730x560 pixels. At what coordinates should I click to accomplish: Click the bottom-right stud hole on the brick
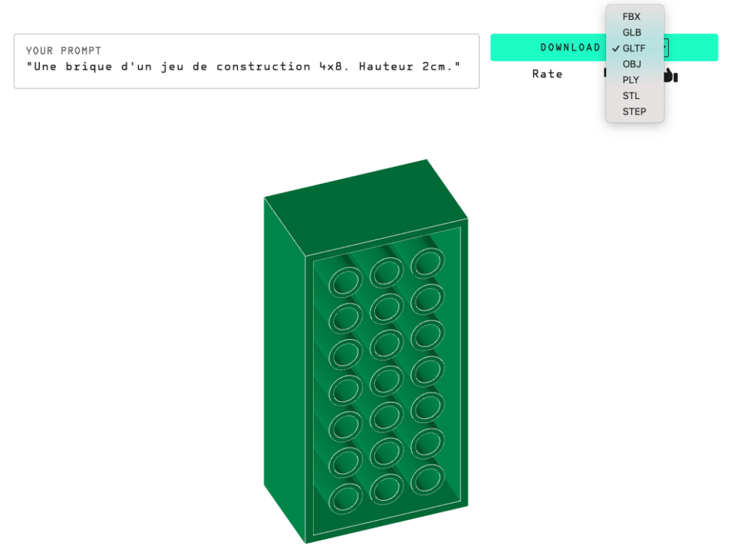pos(427,479)
